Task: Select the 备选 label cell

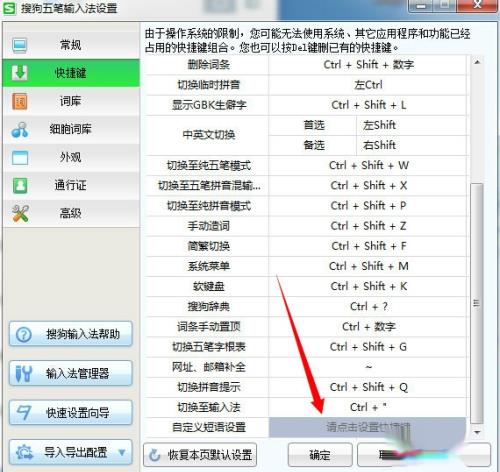Action: coord(314,145)
